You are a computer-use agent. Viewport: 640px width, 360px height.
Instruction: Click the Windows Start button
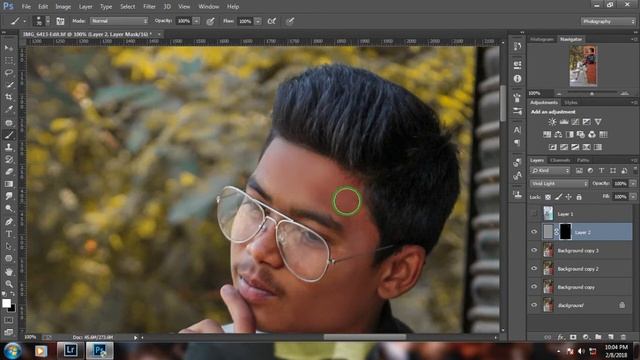coord(12,351)
